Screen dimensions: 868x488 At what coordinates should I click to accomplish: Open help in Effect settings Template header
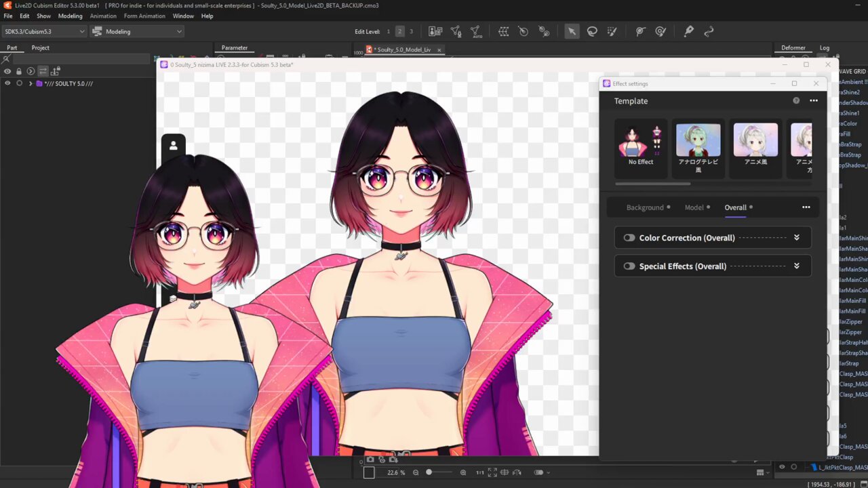(796, 101)
